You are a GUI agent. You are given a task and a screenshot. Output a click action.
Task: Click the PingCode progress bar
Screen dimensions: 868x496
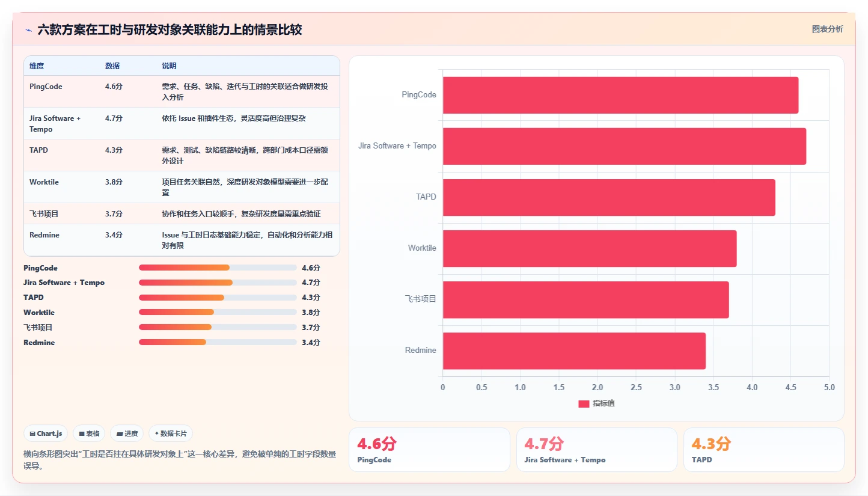coord(218,268)
